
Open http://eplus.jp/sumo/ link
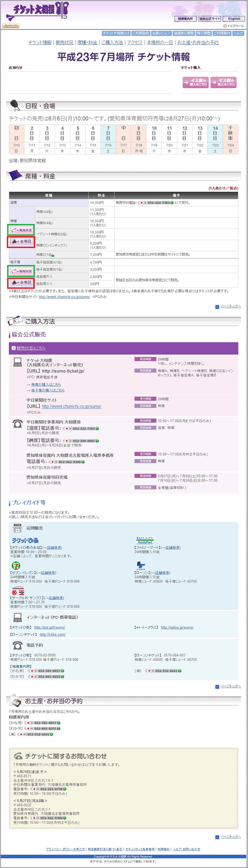click(177, 627)
